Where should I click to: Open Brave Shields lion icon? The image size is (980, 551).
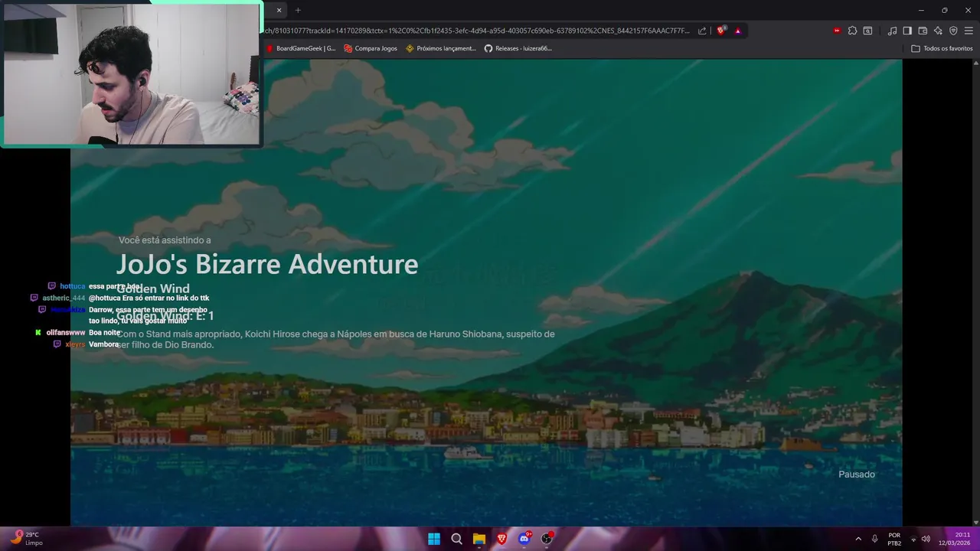coord(721,31)
